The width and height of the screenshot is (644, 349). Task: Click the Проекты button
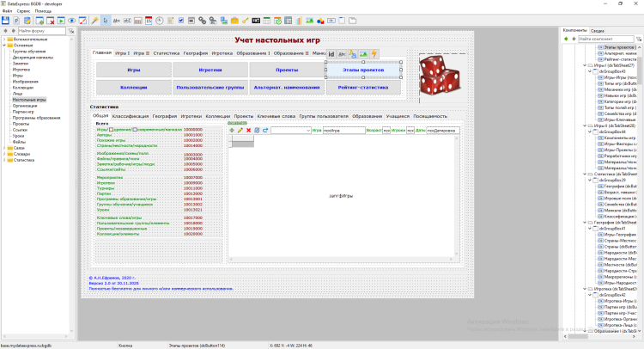pos(287,70)
